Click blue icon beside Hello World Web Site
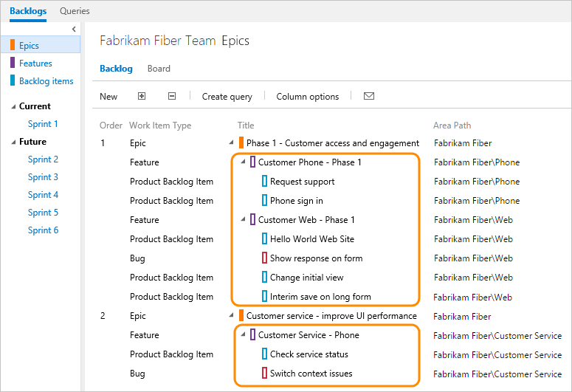 (x=264, y=238)
